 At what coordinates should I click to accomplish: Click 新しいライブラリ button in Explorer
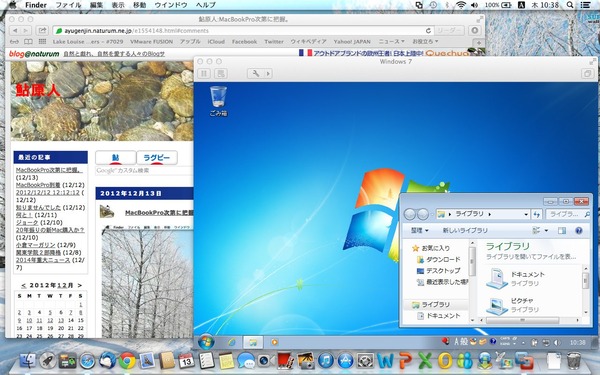(x=465, y=230)
